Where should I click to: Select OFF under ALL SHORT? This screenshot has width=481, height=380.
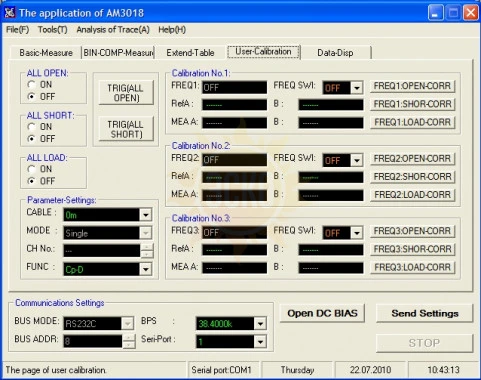[x=32, y=138]
